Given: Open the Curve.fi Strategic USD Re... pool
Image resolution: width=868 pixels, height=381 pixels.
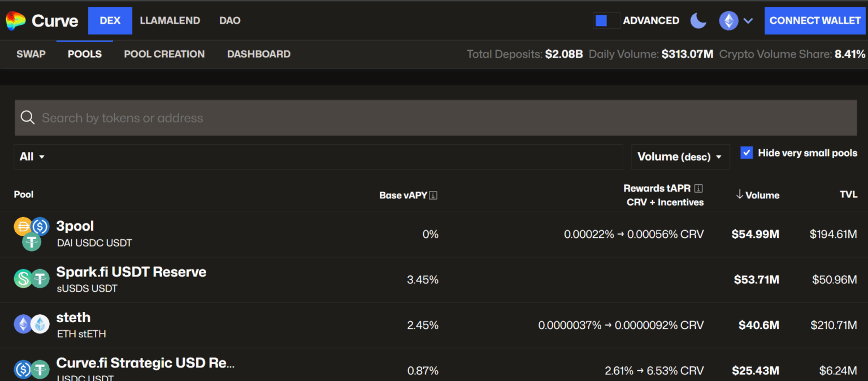Looking at the screenshot, I should [145, 363].
